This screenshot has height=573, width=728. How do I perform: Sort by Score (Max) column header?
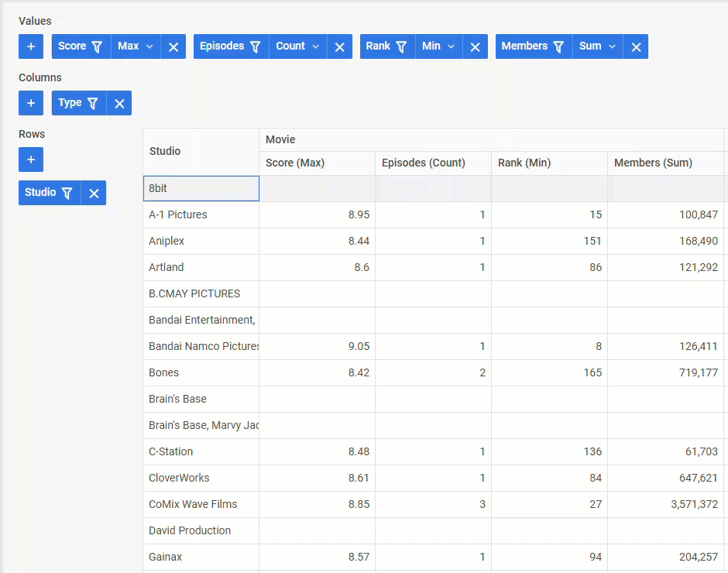[317, 163]
